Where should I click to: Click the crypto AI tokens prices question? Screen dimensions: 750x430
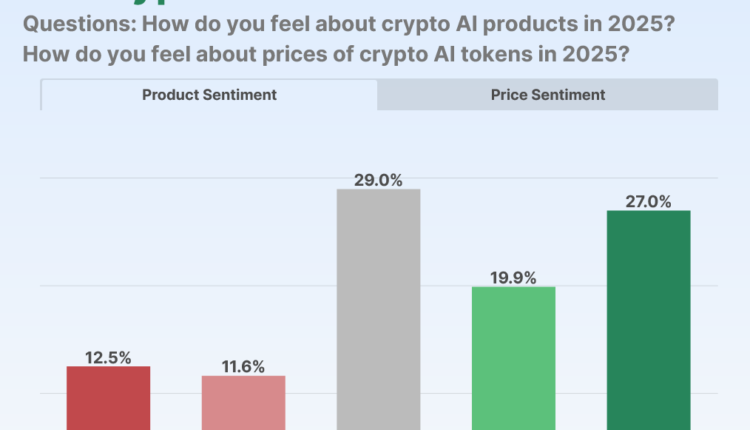pyautogui.click(x=325, y=53)
